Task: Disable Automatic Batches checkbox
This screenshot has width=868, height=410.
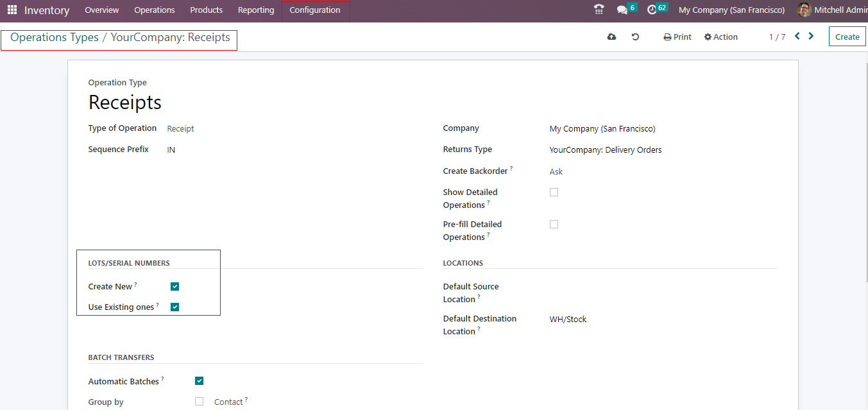Action: [x=199, y=381]
